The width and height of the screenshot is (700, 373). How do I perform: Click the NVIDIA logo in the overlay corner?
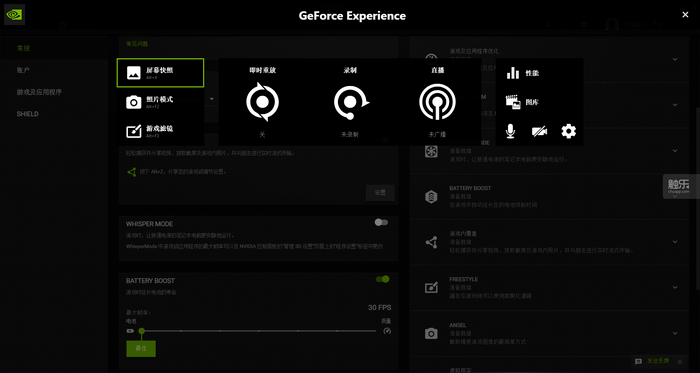click(x=14, y=14)
